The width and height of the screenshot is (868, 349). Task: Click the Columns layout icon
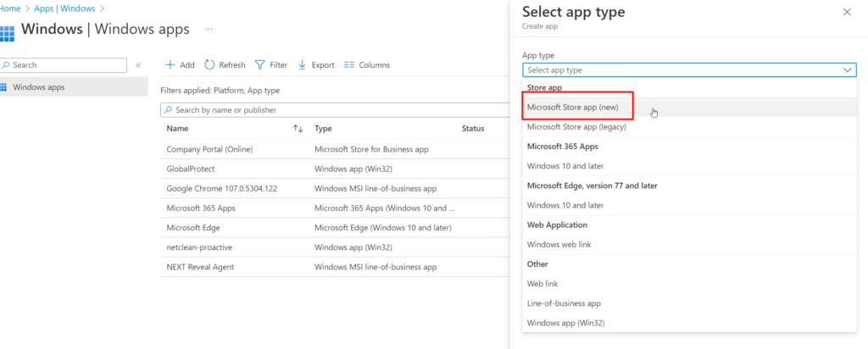point(348,64)
